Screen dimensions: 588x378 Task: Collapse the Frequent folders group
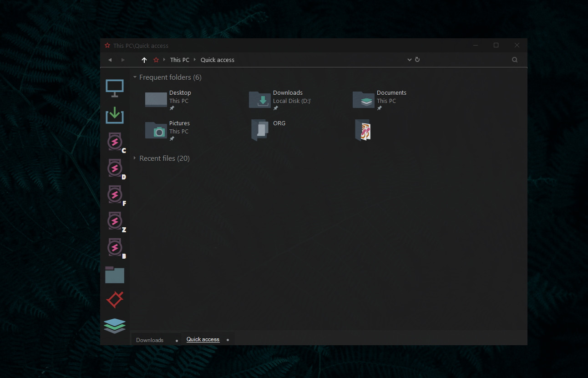coord(135,77)
